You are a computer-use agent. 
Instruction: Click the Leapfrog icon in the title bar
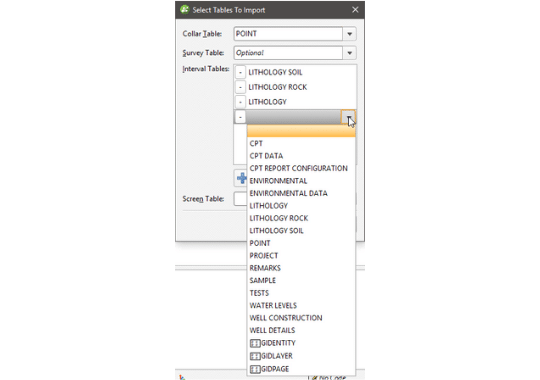tap(185, 9)
